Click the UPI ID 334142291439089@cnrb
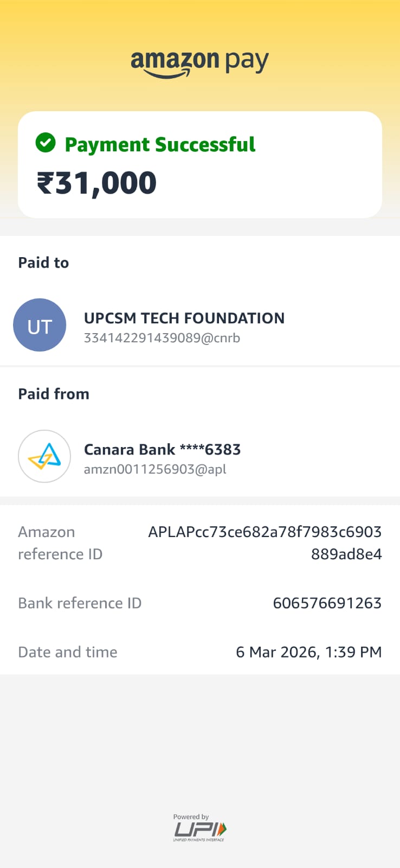Image resolution: width=400 pixels, height=868 pixels. (x=163, y=337)
